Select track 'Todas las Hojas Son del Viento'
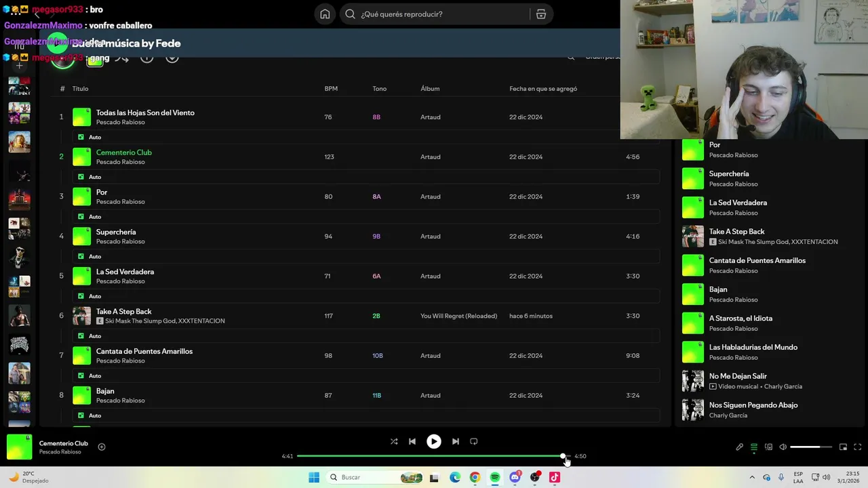 point(145,113)
